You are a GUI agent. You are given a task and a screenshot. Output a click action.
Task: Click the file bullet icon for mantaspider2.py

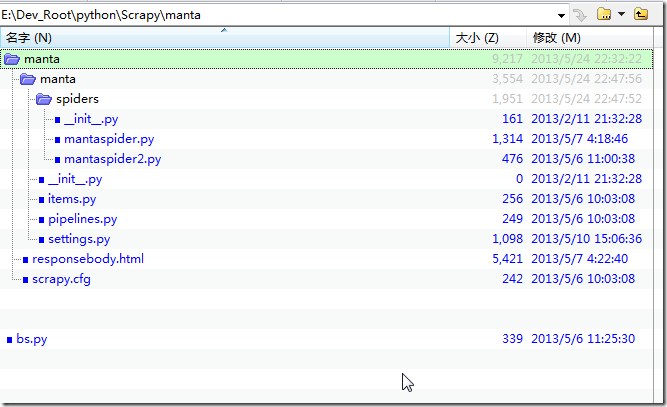click(x=57, y=160)
